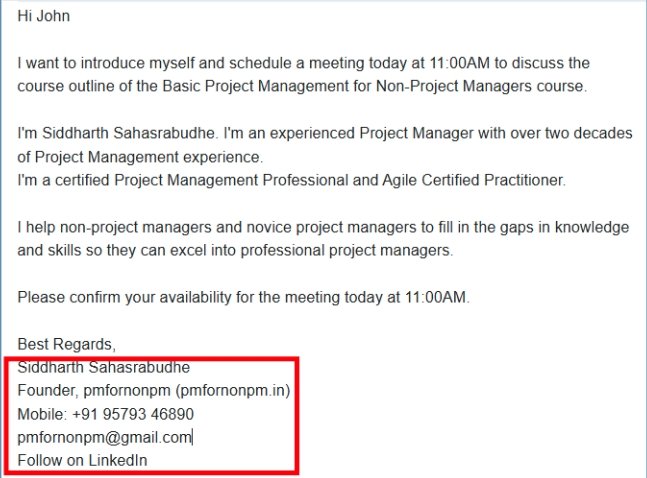Click the word 'Non-Project Managers course'

click(x=481, y=86)
